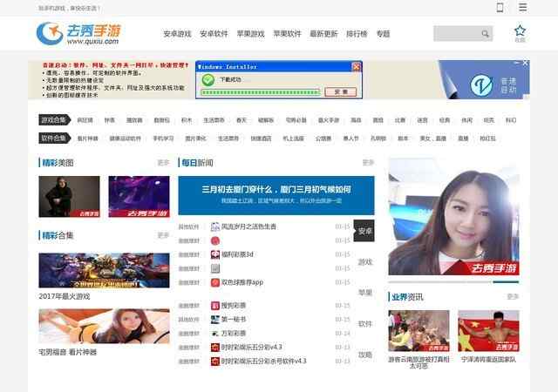Image resolution: width=558 pixels, height=392 pixels.
Task: Click the red round app icon in news list
Action: point(215,240)
